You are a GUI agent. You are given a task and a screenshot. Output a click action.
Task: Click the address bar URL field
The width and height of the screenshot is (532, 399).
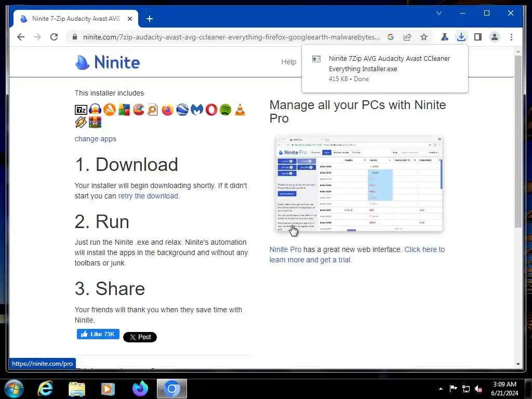click(x=231, y=37)
